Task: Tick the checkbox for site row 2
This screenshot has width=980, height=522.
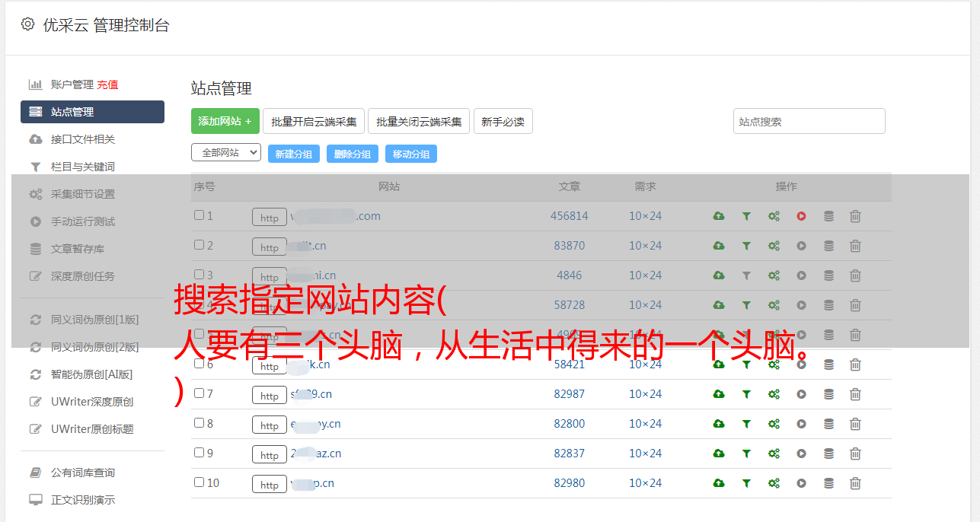Action: (x=199, y=245)
